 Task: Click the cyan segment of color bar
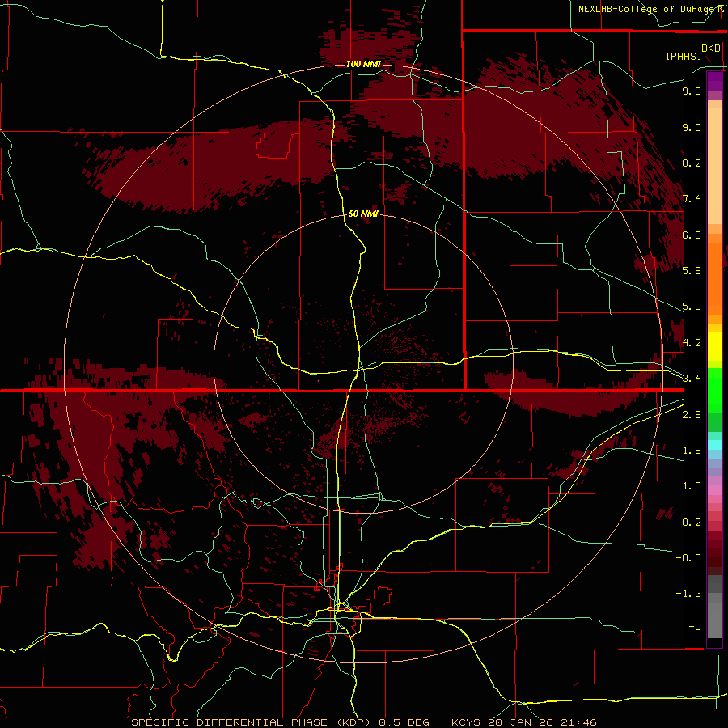click(x=714, y=445)
